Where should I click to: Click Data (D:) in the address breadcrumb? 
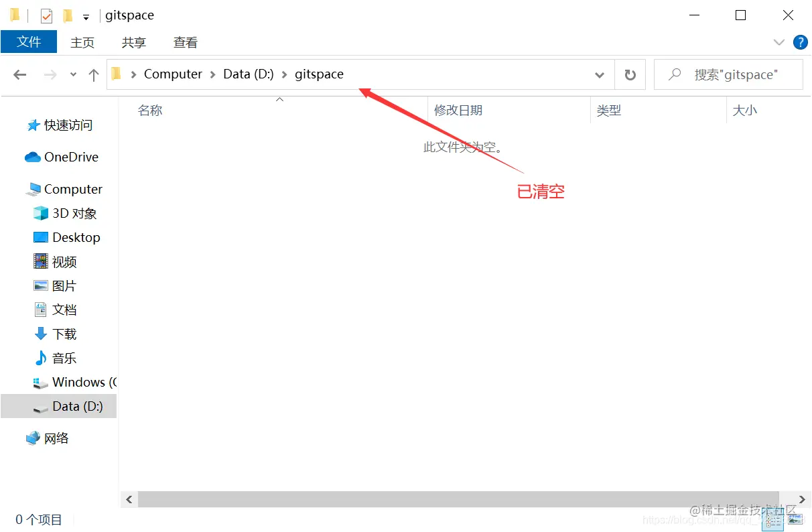tap(249, 74)
